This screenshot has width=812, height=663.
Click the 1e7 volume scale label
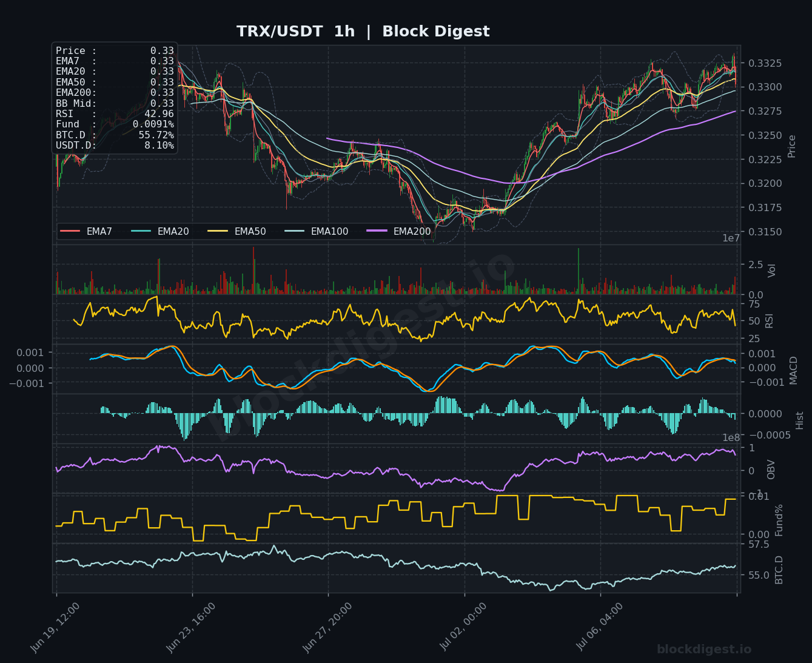click(x=731, y=238)
